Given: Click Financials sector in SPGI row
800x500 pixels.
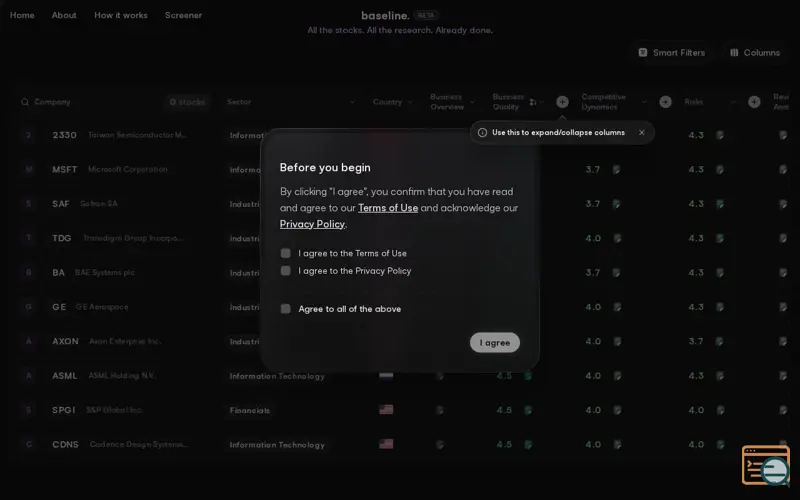Looking at the screenshot, I should 249,410.
